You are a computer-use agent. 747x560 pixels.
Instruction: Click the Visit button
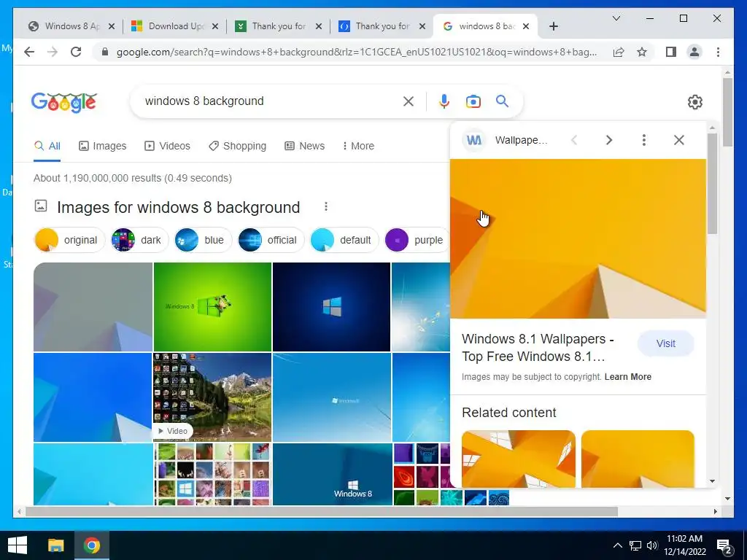(665, 344)
